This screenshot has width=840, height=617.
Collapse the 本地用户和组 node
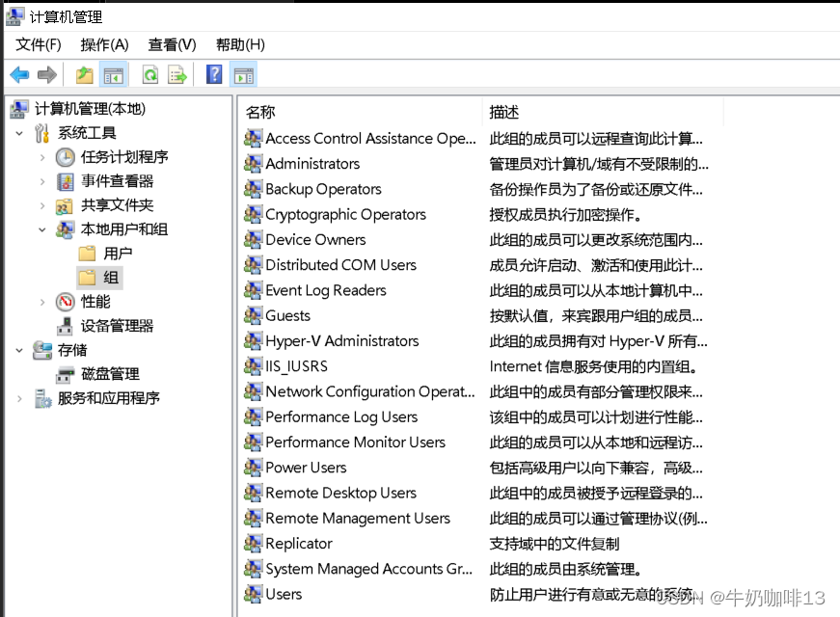point(42,229)
